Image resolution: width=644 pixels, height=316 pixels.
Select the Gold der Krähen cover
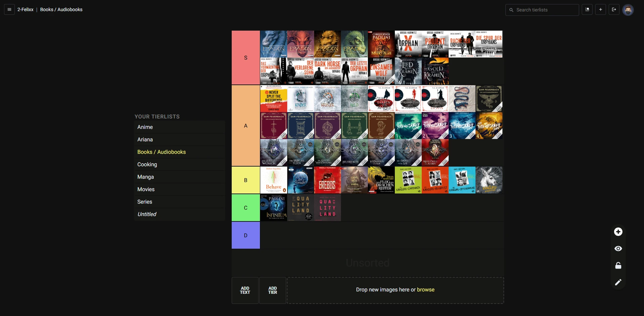click(435, 71)
